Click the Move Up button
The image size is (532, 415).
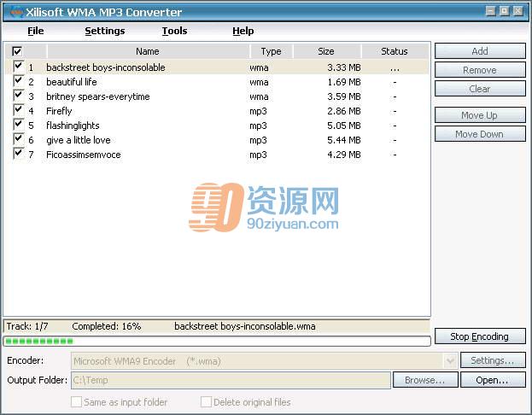480,115
